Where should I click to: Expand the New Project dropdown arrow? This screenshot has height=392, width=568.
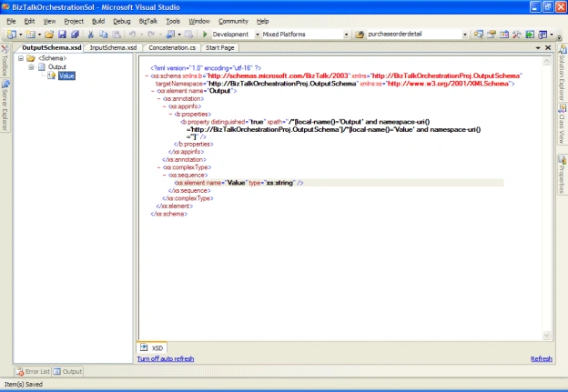click(x=21, y=35)
